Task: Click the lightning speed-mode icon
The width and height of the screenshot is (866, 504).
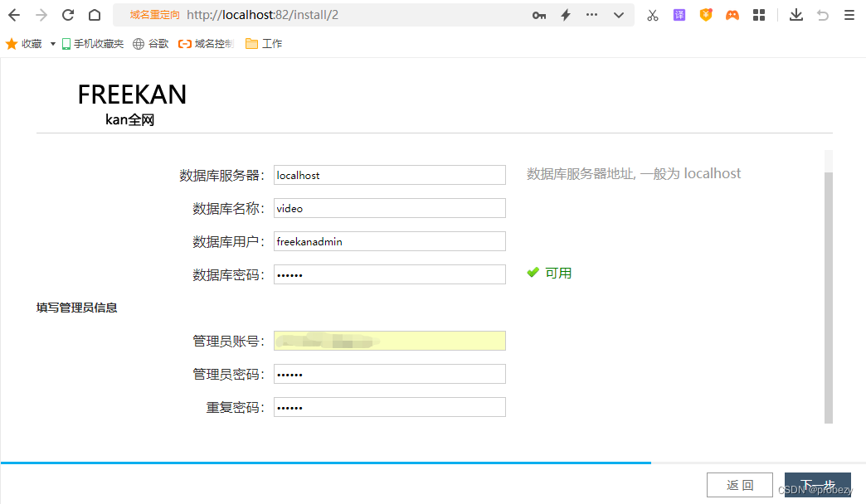Action: [x=566, y=15]
